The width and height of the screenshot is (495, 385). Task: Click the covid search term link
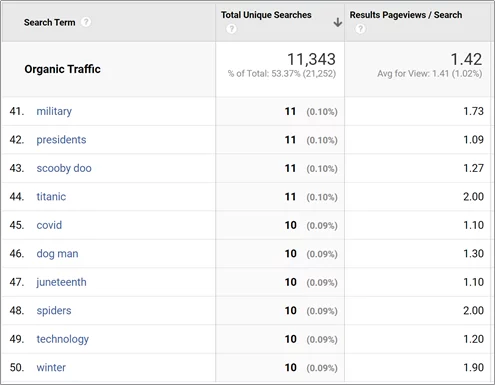[49, 225]
